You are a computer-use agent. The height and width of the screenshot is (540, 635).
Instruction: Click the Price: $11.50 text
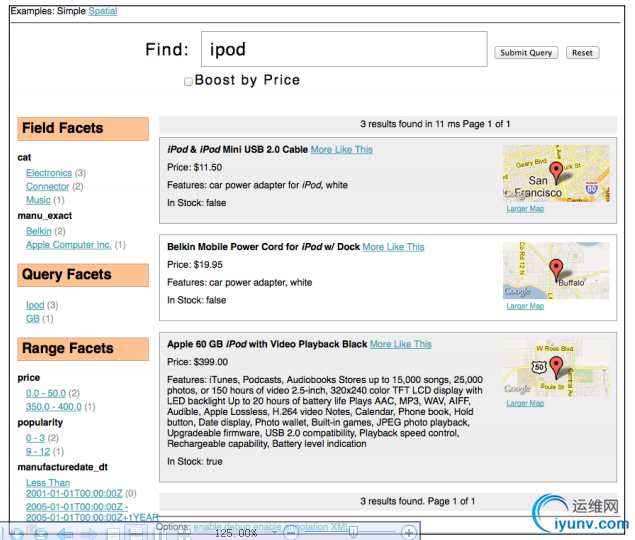195,167
